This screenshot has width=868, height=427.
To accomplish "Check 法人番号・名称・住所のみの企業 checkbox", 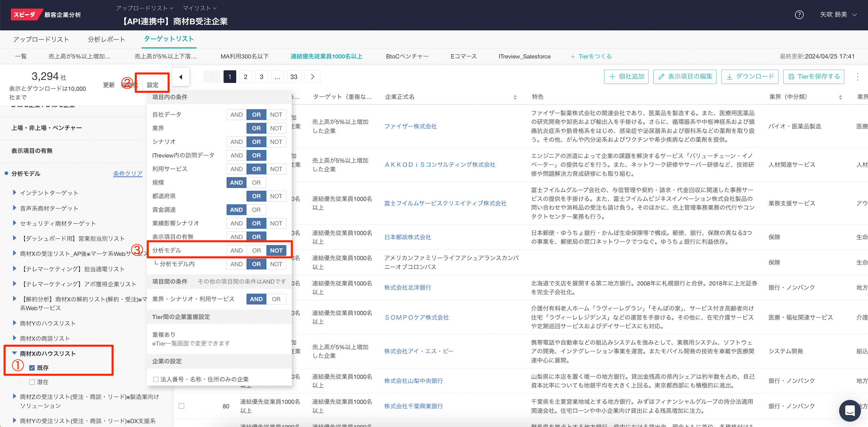I will pos(156,379).
